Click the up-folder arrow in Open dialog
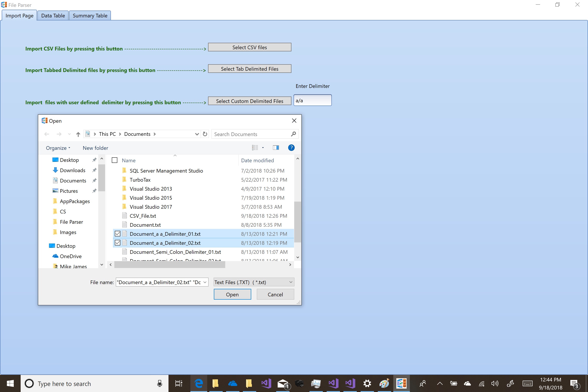This screenshot has height=392, width=588. [x=78, y=134]
